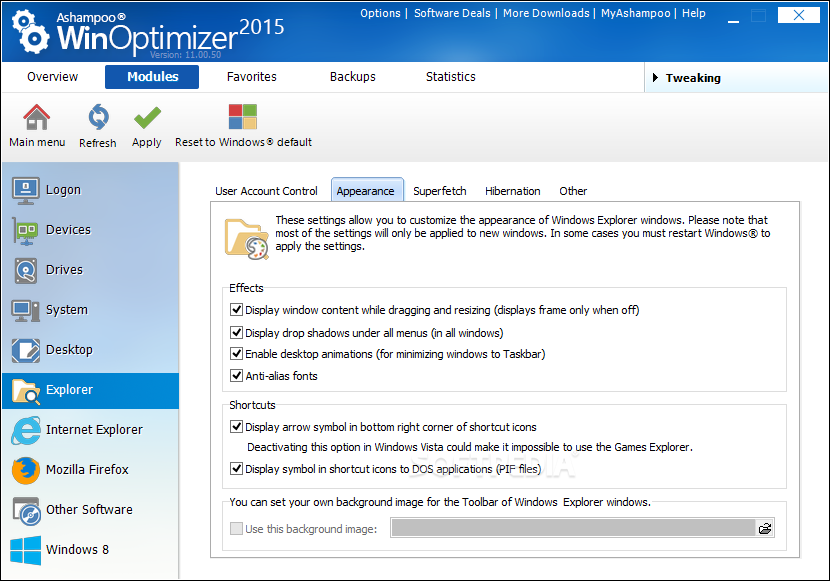Switch to the Overview tab

(52, 77)
